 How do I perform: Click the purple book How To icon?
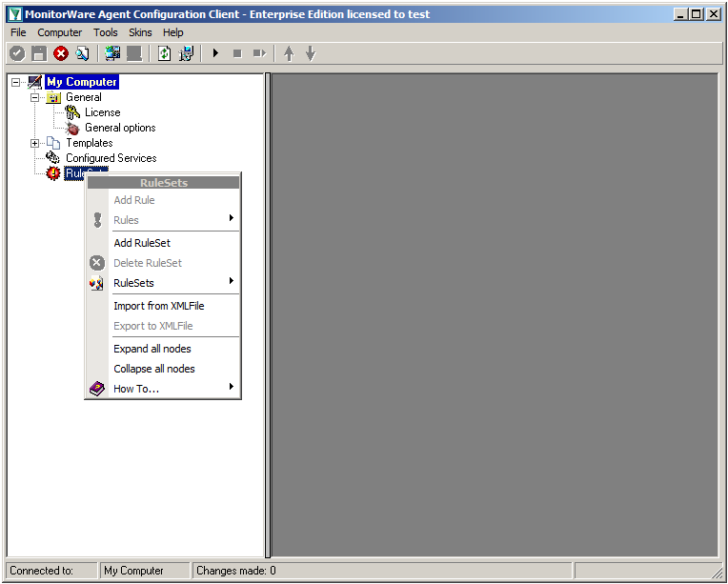point(97,389)
